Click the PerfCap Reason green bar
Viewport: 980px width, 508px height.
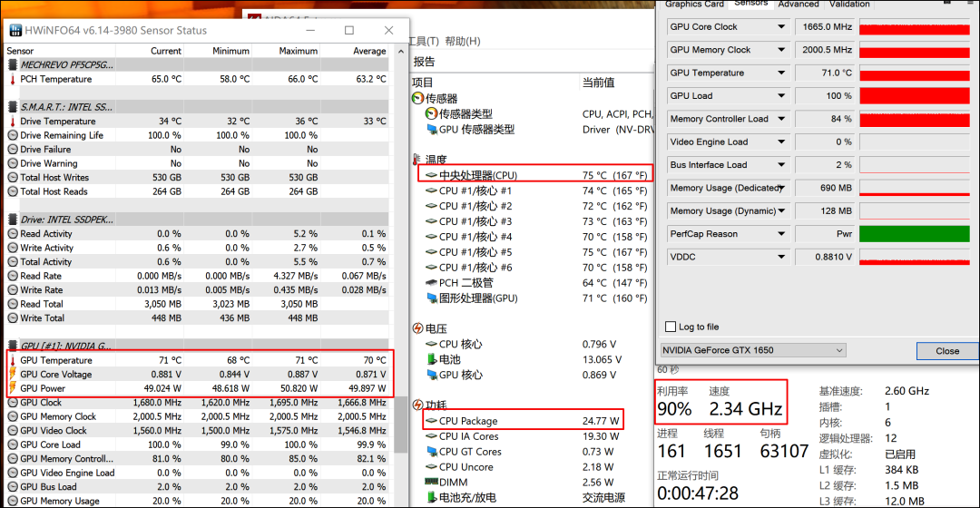click(915, 234)
